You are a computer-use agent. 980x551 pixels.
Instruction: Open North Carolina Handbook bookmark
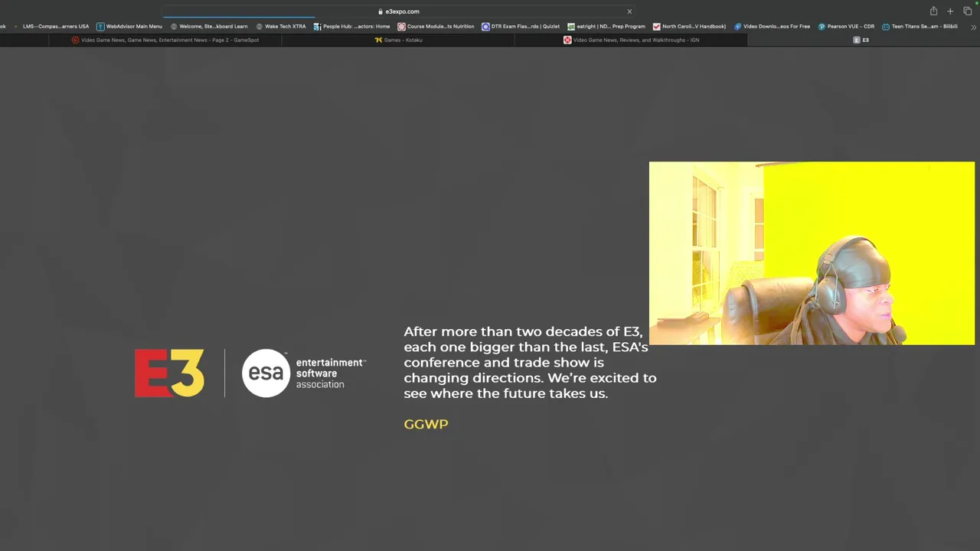tap(689, 26)
